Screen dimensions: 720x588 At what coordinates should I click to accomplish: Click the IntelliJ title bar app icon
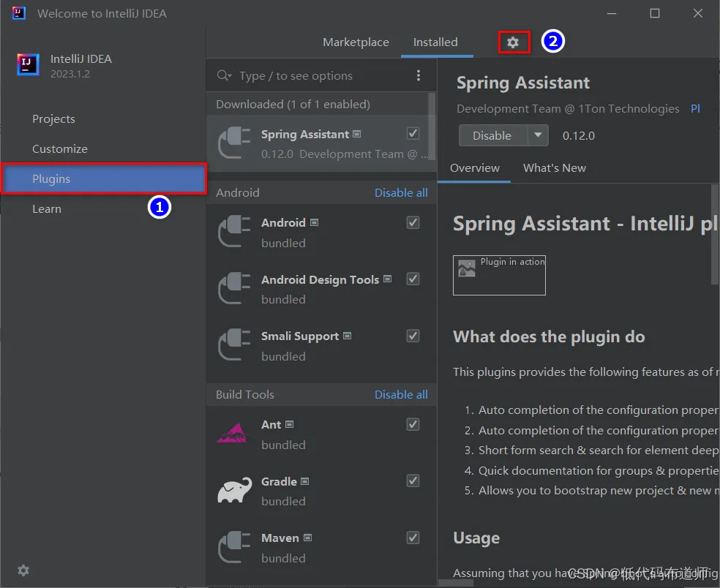coord(18,13)
